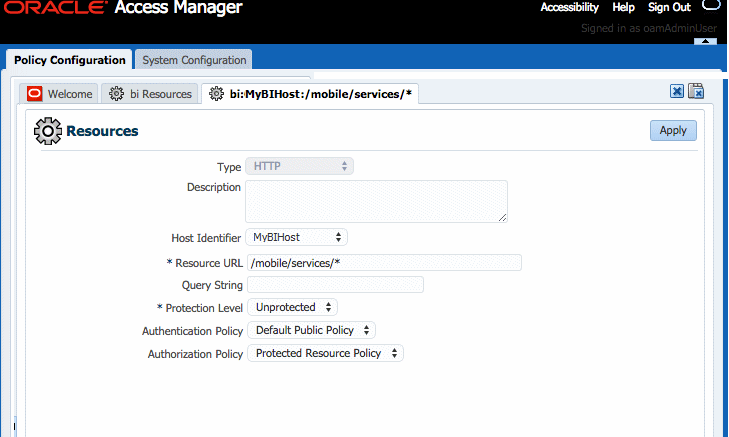Image resolution: width=729 pixels, height=437 pixels.
Task: Open the bi Resources tab
Action: tap(150, 94)
